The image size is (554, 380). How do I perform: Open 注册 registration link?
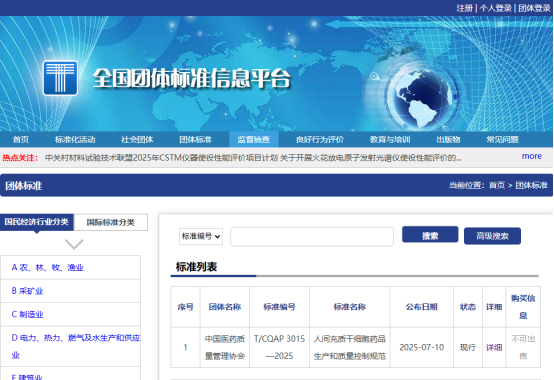(x=465, y=8)
